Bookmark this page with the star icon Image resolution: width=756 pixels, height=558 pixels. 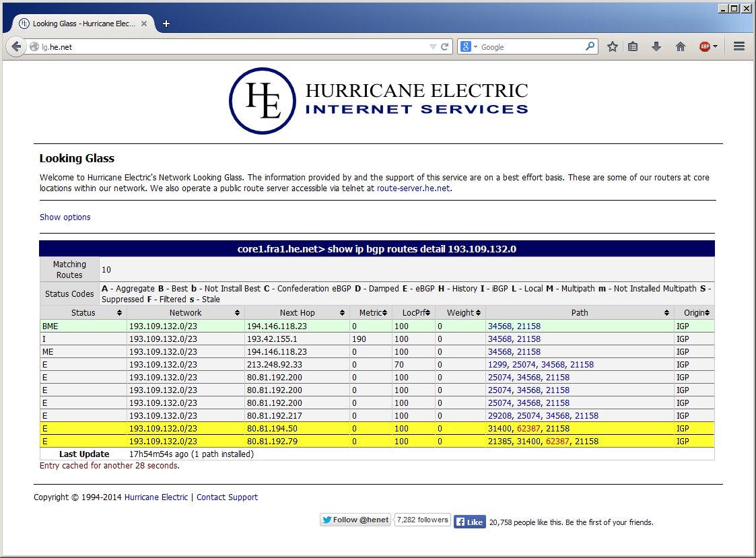(x=612, y=46)
